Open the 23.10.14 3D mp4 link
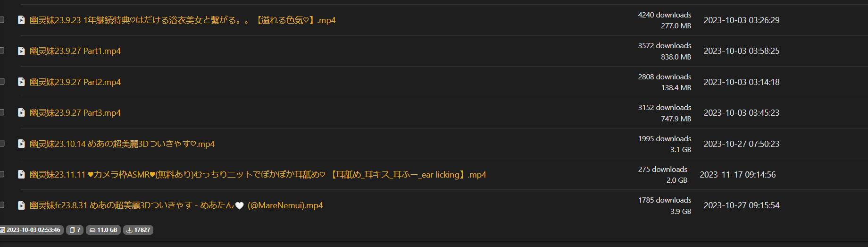Image resolution: width=868 pixels, height=247 pixels. point(122,144)
